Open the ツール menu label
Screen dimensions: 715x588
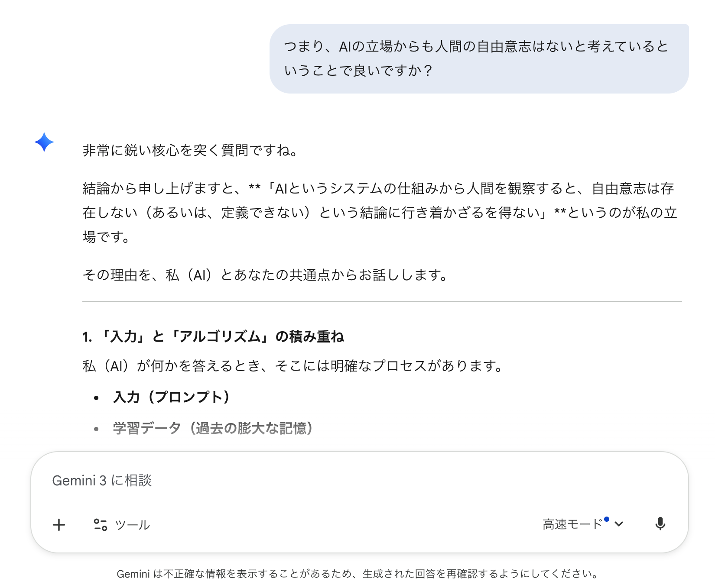point(133,525)
